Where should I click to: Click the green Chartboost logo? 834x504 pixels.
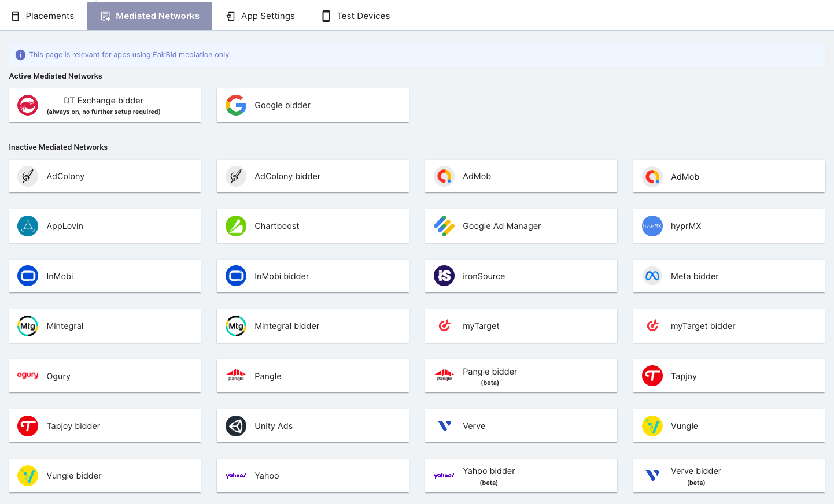(x=236, y=226)
